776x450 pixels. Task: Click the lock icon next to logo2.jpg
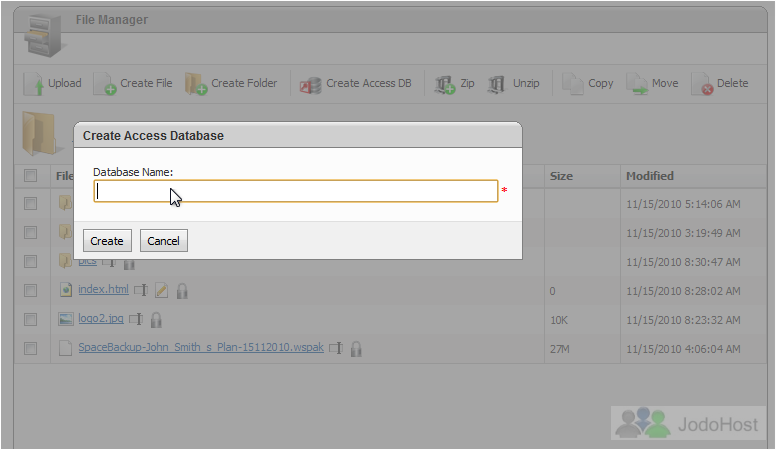point(156,320)
